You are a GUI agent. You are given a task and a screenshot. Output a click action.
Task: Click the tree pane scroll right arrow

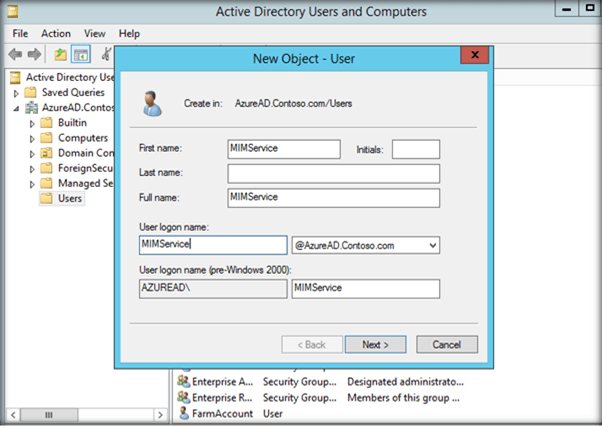pos(160,415)
